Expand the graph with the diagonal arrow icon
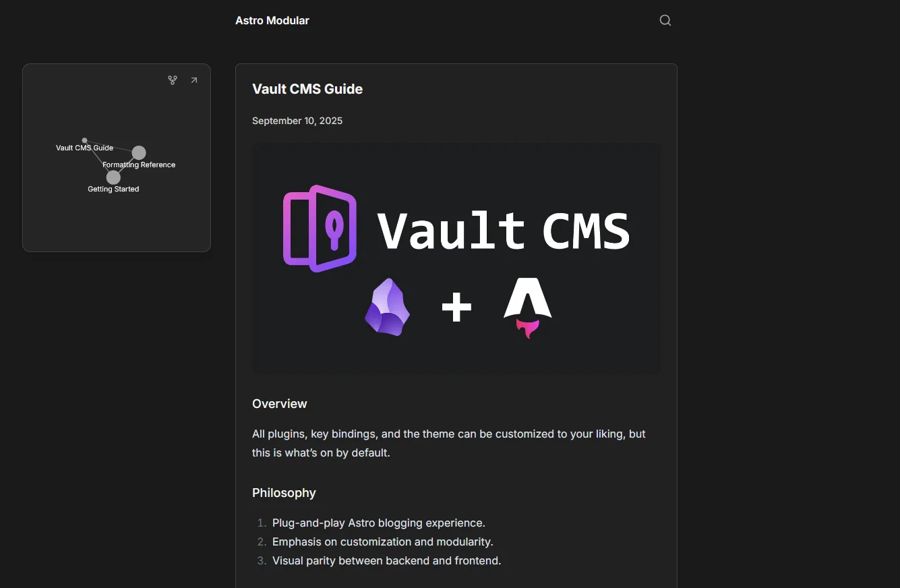Viewport: 900px width, 588px height. (194, 80)
